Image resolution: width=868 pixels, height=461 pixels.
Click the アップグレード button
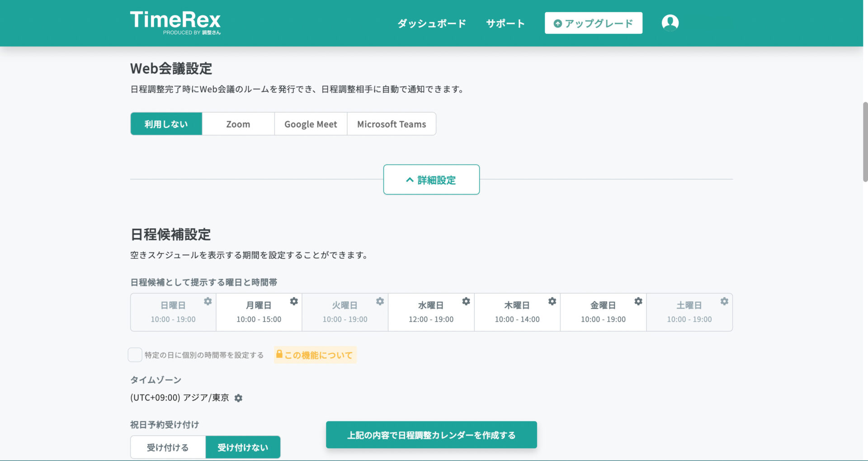click(594, 23)
